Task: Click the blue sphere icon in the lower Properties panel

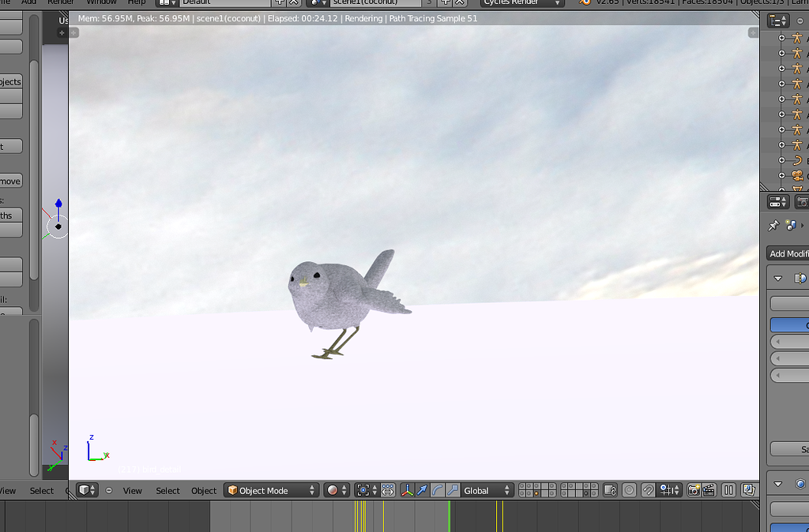Action: click(800, 484)
